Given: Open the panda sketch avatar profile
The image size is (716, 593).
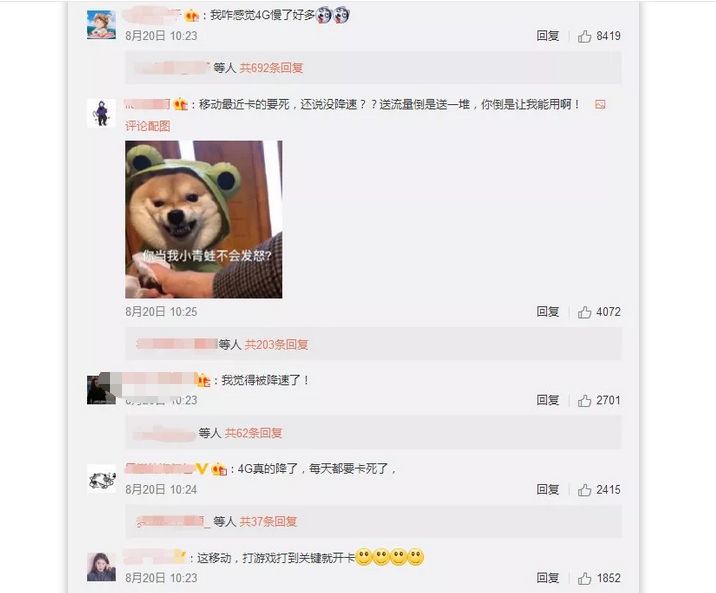Looking at the screenshot, I should (x=101, y=479).
